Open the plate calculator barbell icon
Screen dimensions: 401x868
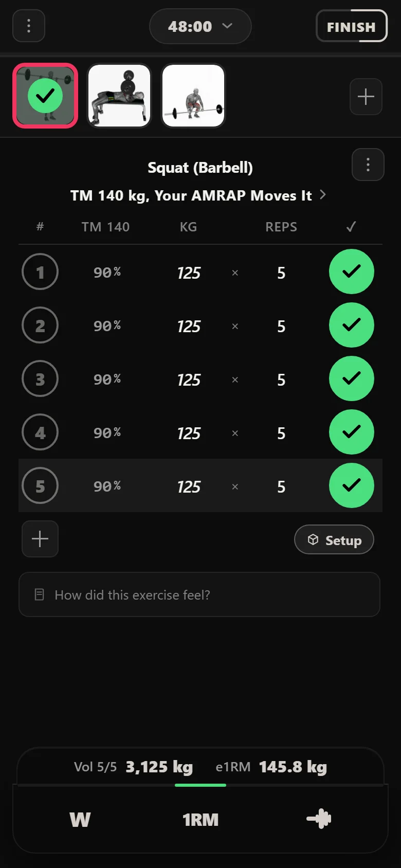click(319, 819)
